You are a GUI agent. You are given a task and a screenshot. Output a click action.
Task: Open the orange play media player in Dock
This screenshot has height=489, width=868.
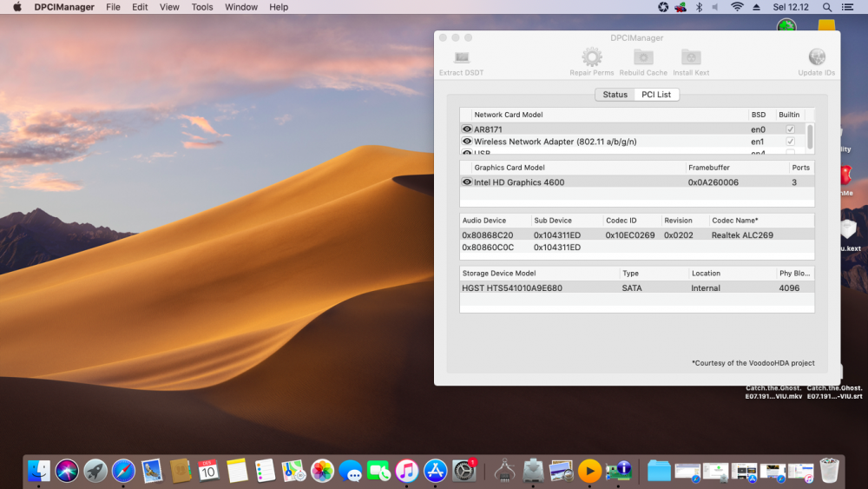[x=589, y=472]
